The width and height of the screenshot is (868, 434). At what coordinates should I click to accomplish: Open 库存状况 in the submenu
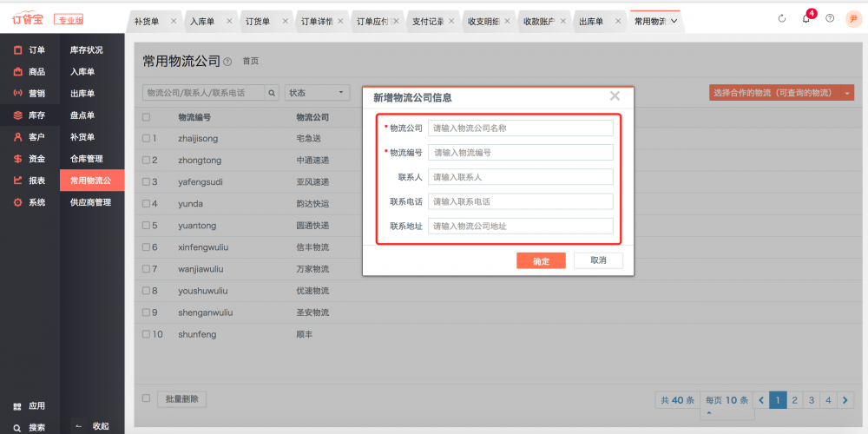[87, 49]
